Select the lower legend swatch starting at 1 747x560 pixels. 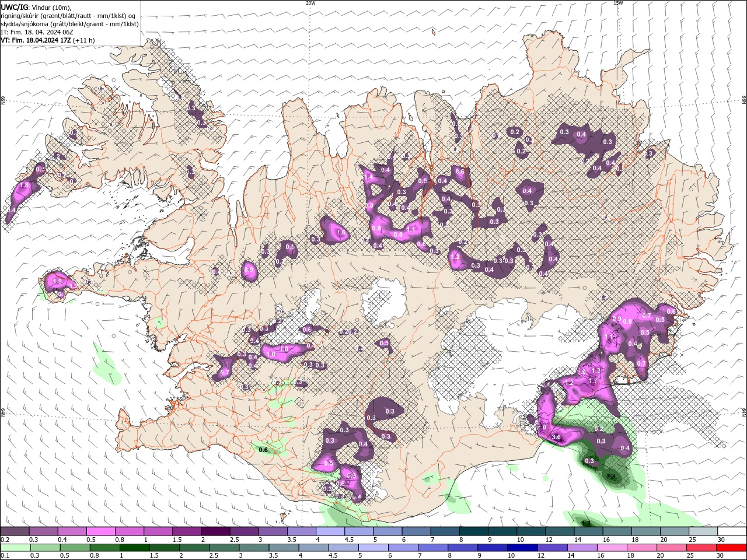pos(135,548)
